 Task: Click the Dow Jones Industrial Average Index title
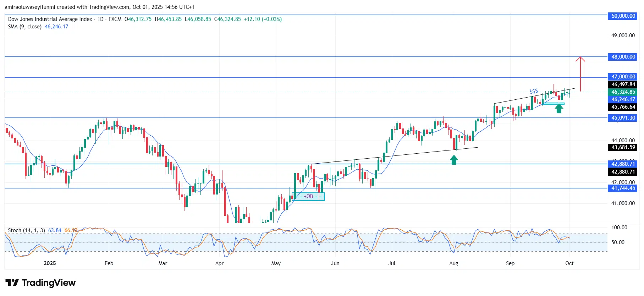coord(50,19)
